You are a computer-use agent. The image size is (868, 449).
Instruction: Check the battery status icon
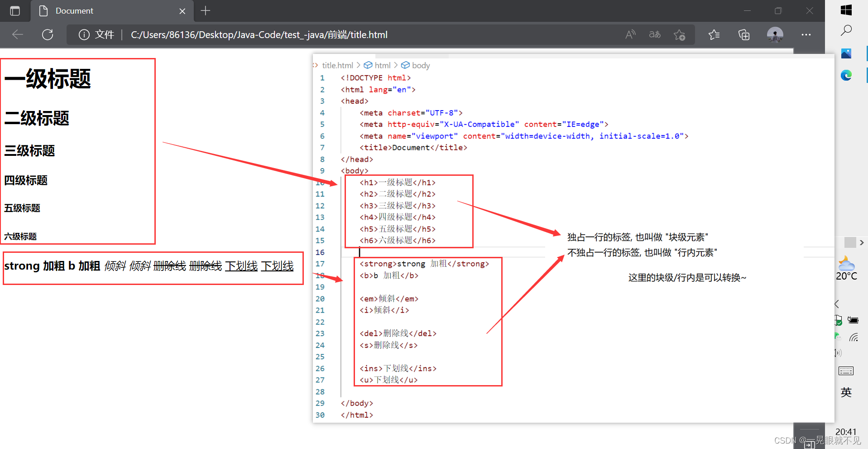[853, 320]
